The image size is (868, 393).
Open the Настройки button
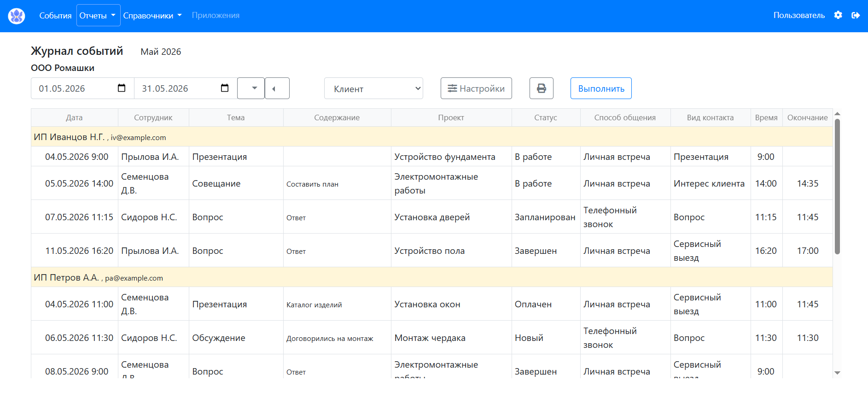[x=476, y=88]
